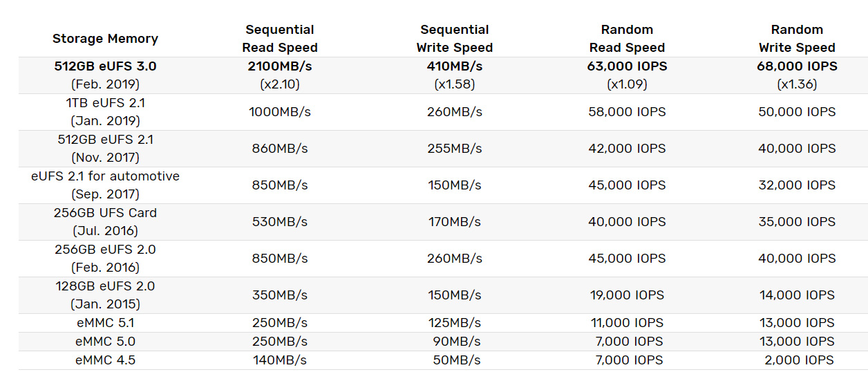Click the Random Write Speed header
The width and height of the screenshot is (868, 390).
[797, 39]
